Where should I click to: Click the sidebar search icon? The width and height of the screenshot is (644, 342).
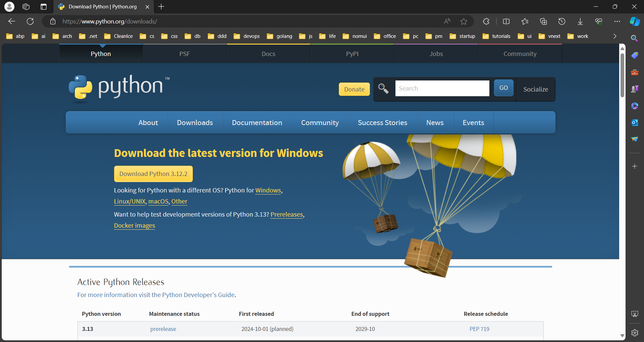click(x=634, y=38)
